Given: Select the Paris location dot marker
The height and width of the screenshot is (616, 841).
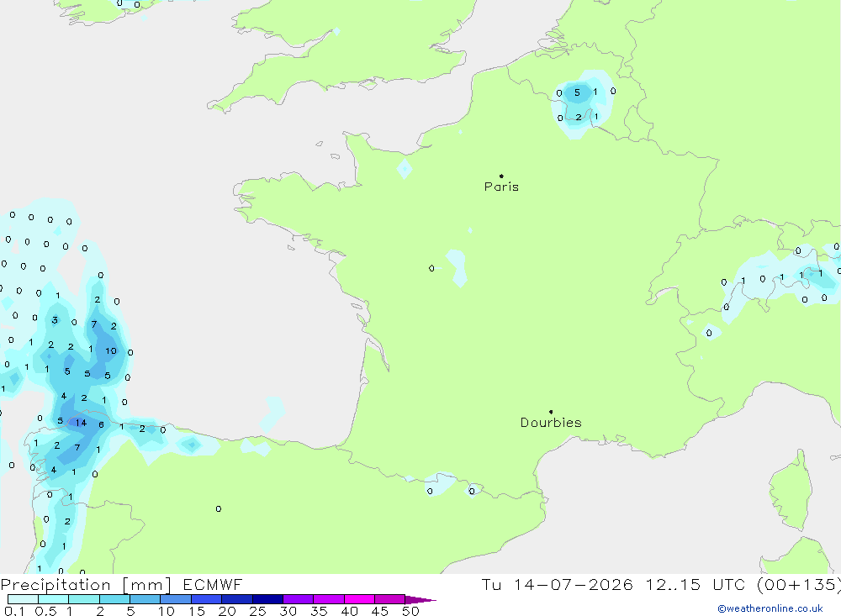Looking at the screenshot, I should tap(501, 176).
